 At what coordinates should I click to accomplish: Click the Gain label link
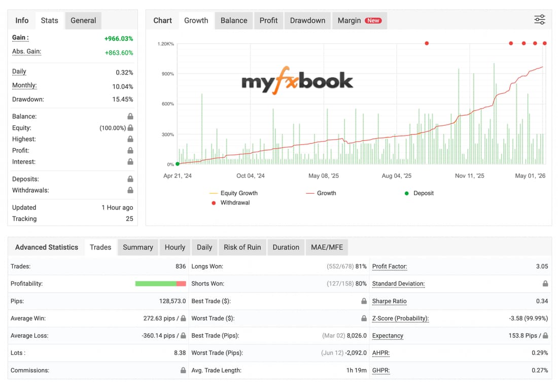point(20,38)
